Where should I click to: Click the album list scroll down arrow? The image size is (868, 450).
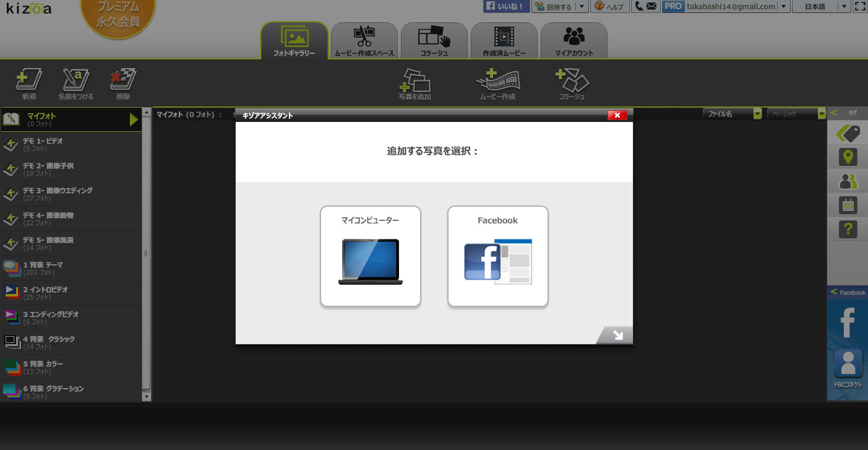(147, 396)
